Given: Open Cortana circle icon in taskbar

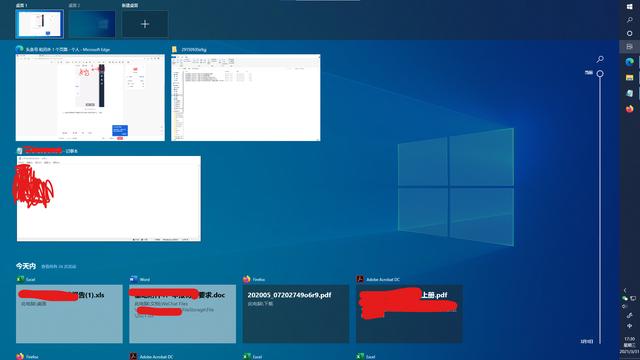Looking at the screenshot, I should pyautogui.click(x=629, y=33).
